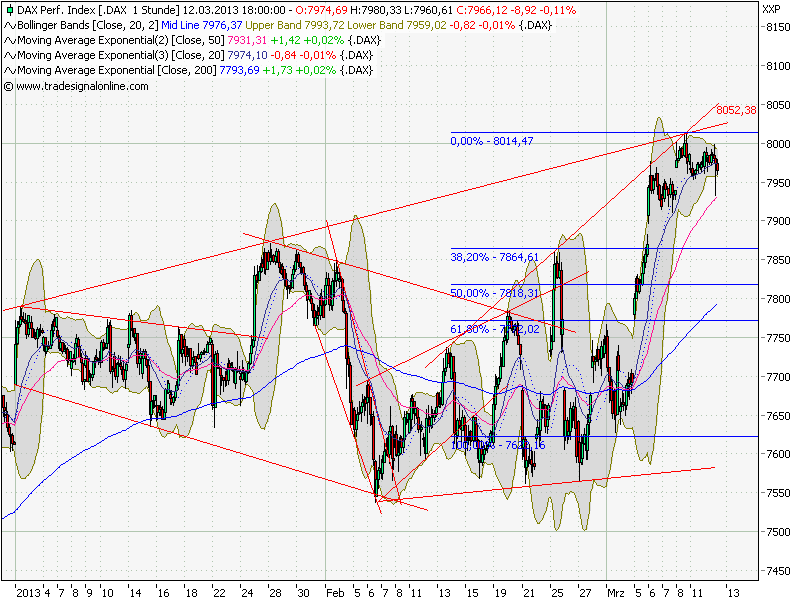This screenshot has height=600, width=800.
Task: Open www.tradesignalonline.com link
Action: tap(82, 86)
